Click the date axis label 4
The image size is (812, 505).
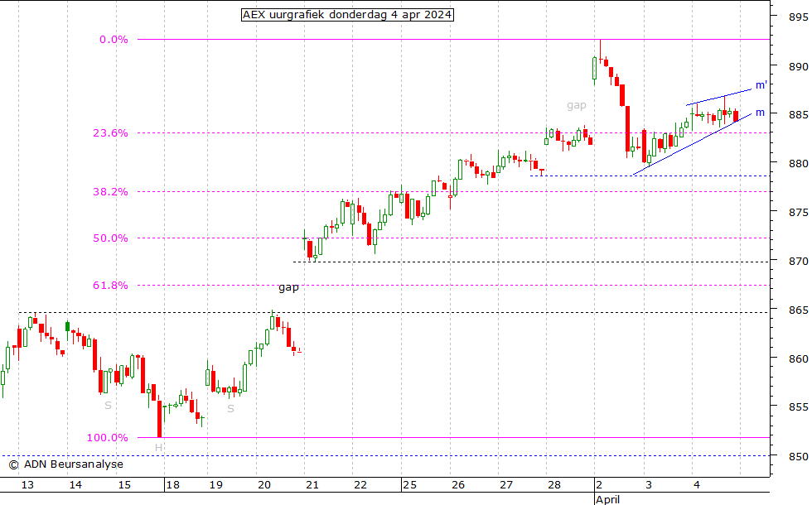click(697, 485)
